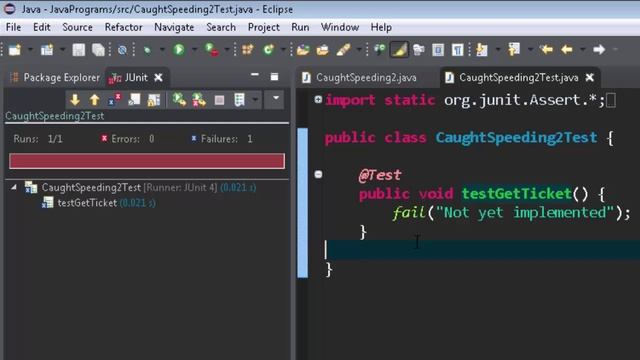Open the Debug configurations dropdown arrow
The width and height of the screenshot is (640, 360).
(162, 50)
